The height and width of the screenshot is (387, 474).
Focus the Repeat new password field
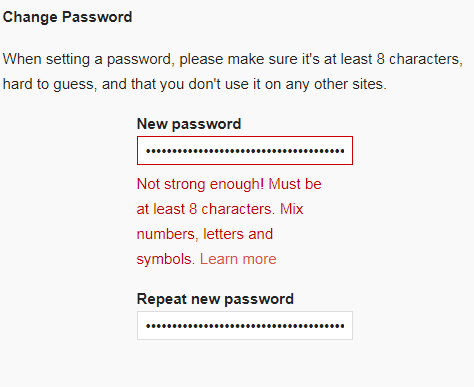click(245, 326)
